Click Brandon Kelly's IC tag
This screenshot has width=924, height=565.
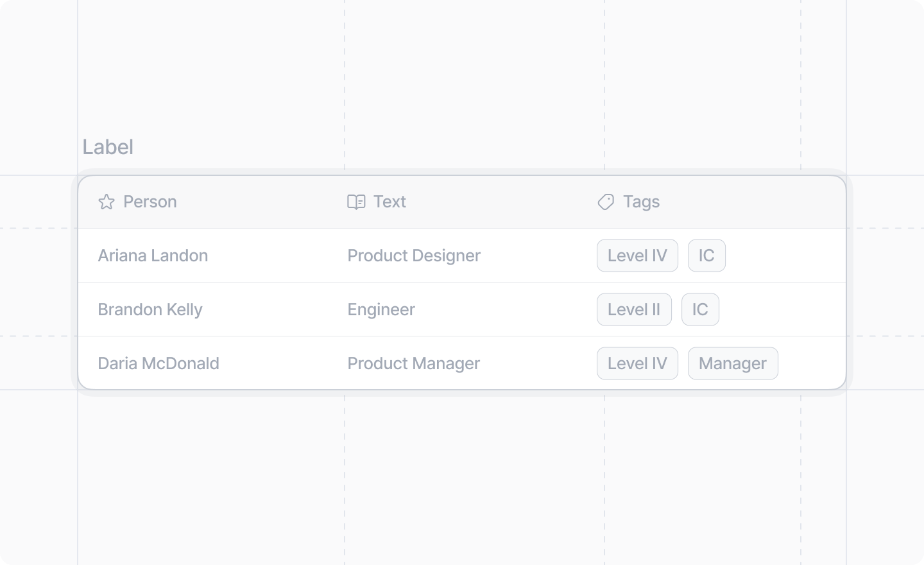point(700,309)
